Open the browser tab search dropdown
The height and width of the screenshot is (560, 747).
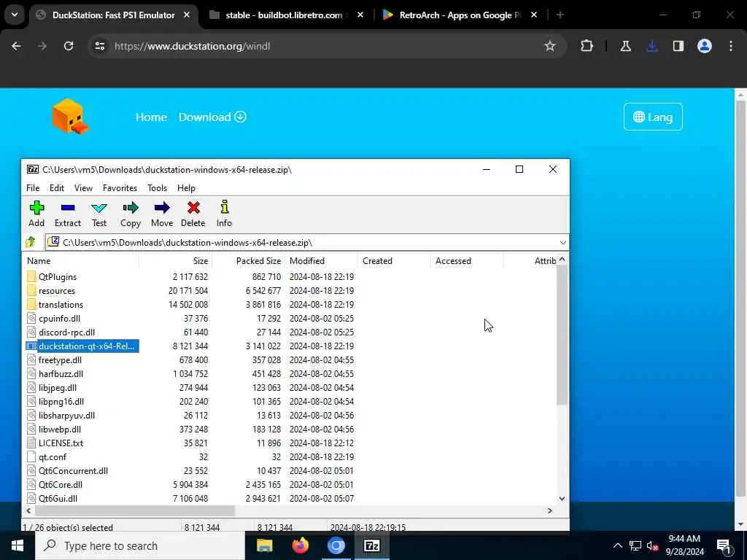pyautogui.click(x=15, y=15)
